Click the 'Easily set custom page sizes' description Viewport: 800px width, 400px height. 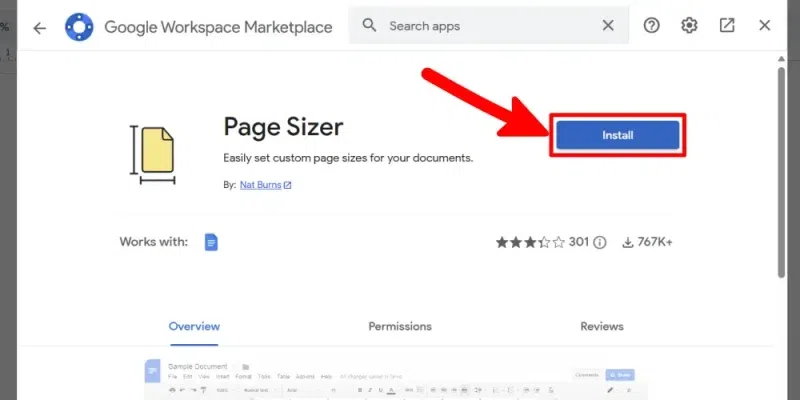click(x=348, y=158)
